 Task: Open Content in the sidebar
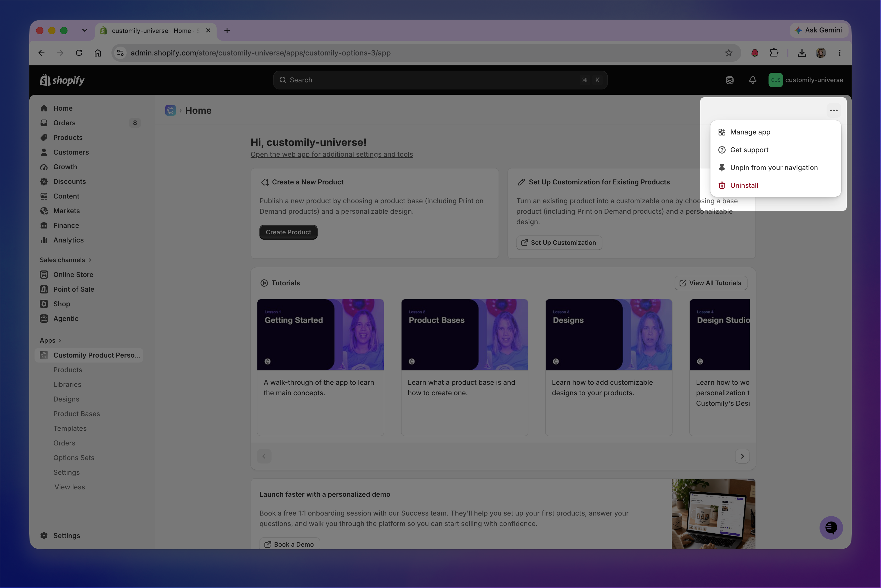89,196
